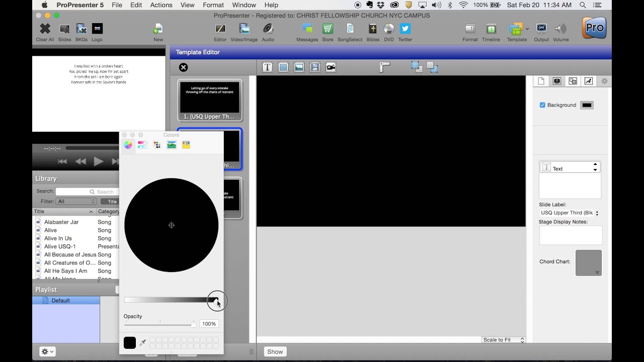The width and height of the screenshot is (644, 362).
Task: Create a New document from toolbar
Action: (x=158, y=29)
